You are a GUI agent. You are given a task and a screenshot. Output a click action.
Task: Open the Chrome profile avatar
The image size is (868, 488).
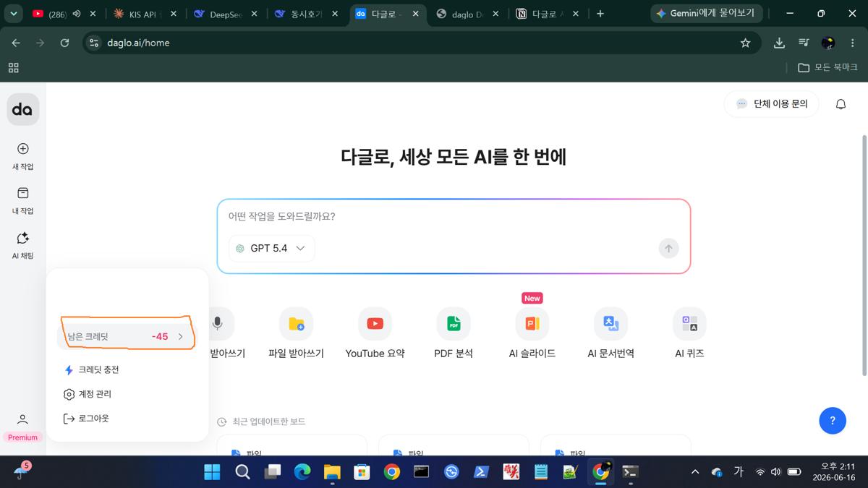[828, 43]
